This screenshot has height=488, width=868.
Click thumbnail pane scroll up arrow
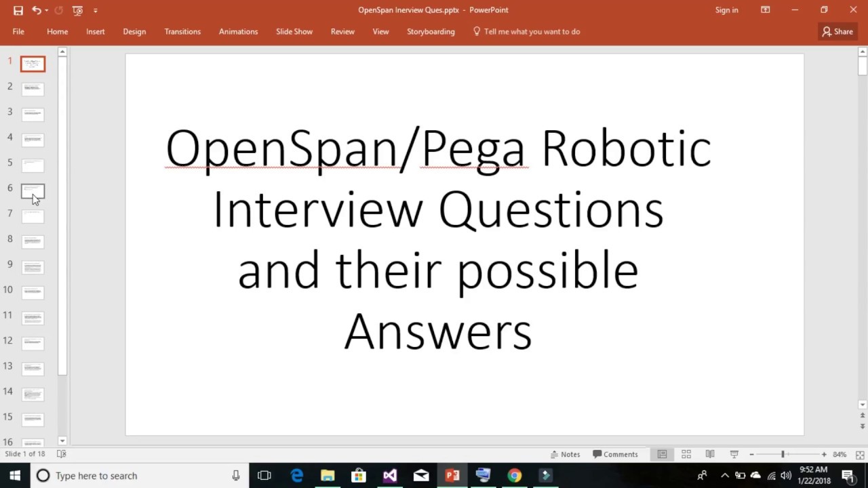(x=62, y=52)
